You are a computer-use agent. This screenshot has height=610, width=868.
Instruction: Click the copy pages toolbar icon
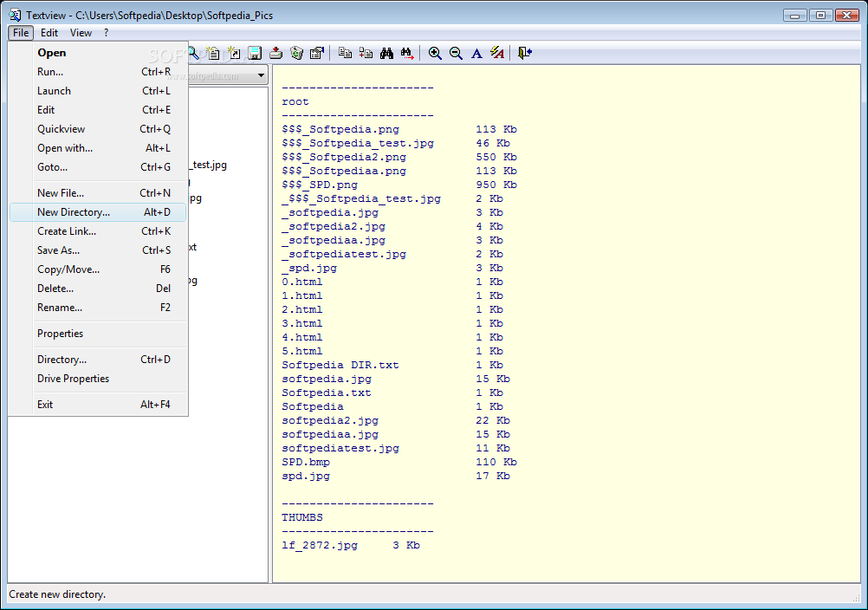[345, 54]
